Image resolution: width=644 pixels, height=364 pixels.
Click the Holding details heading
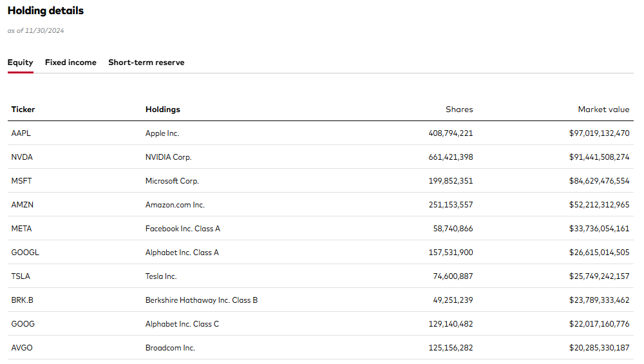[x=46, y=11]
